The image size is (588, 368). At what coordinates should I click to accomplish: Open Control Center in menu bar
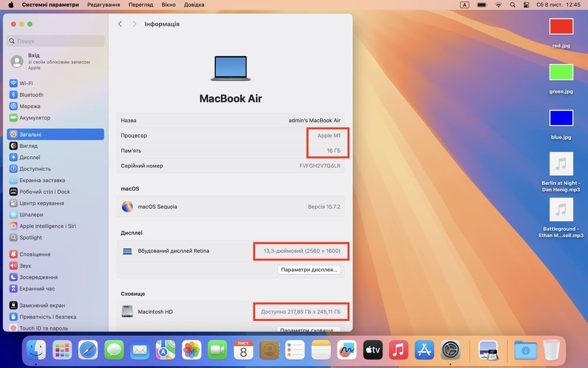(526, 5)
